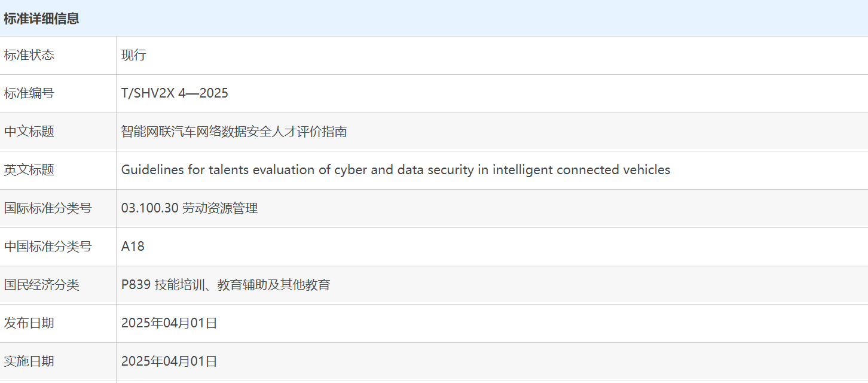Image resolution: width=868 pixels, height=383 pixels.
Task: Click the 国民经济分类 row label
Action: click(41, 285)
